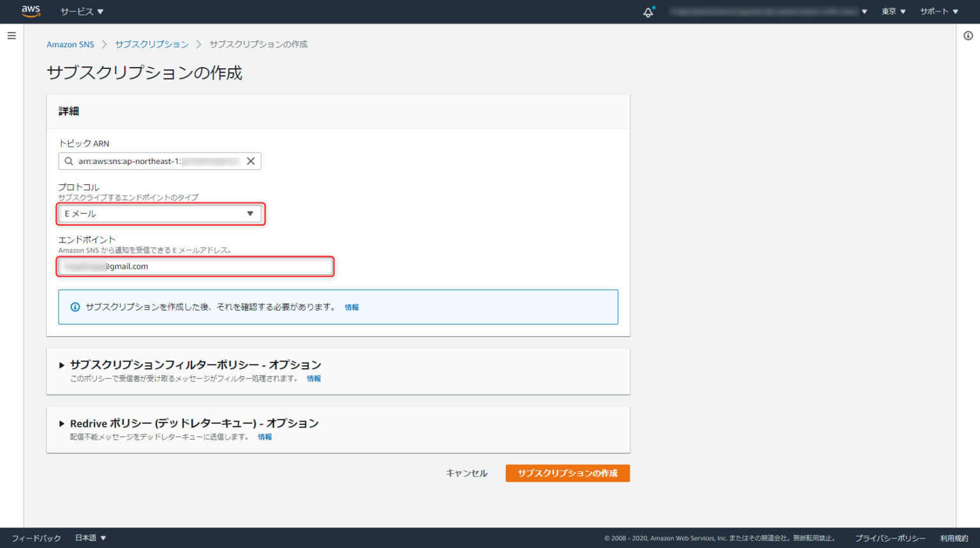
Task: Open the info side panel icon
Action: (x=968, y=36)
